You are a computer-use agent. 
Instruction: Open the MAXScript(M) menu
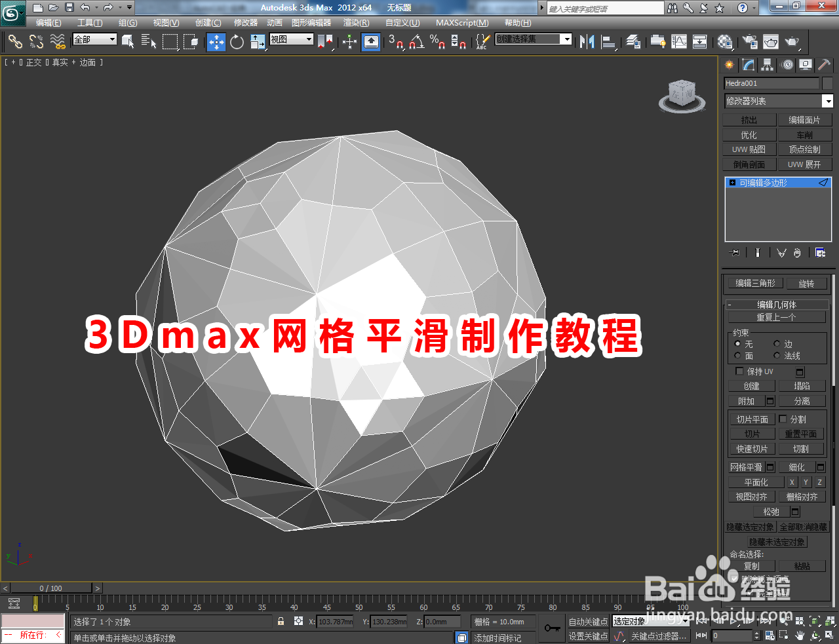(462, 22)
